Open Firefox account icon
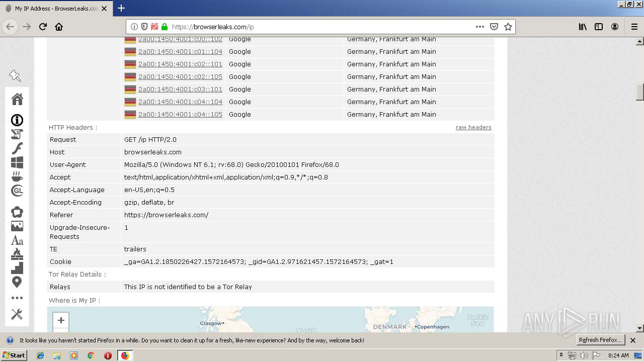644x362 pixels. 615,27
